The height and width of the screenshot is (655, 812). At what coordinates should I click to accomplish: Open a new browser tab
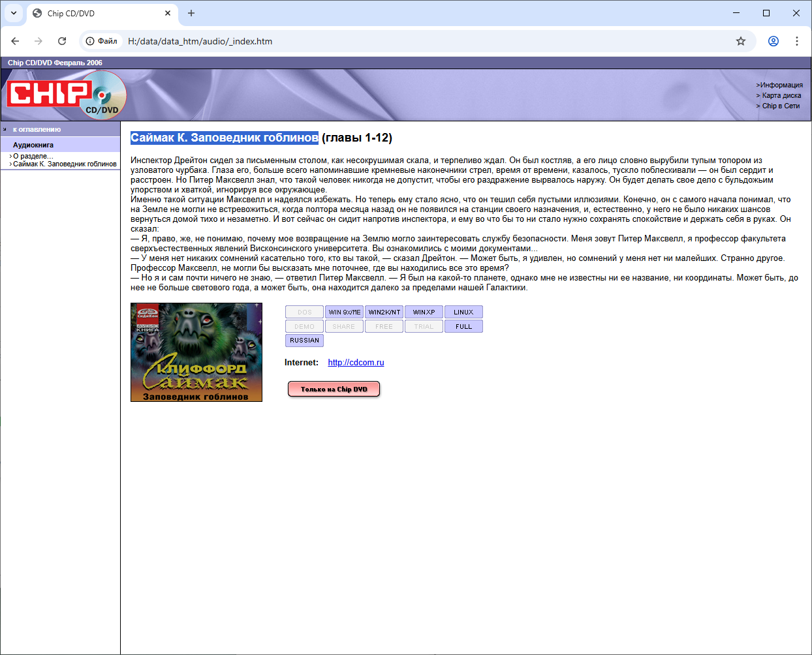pos(191,13)
